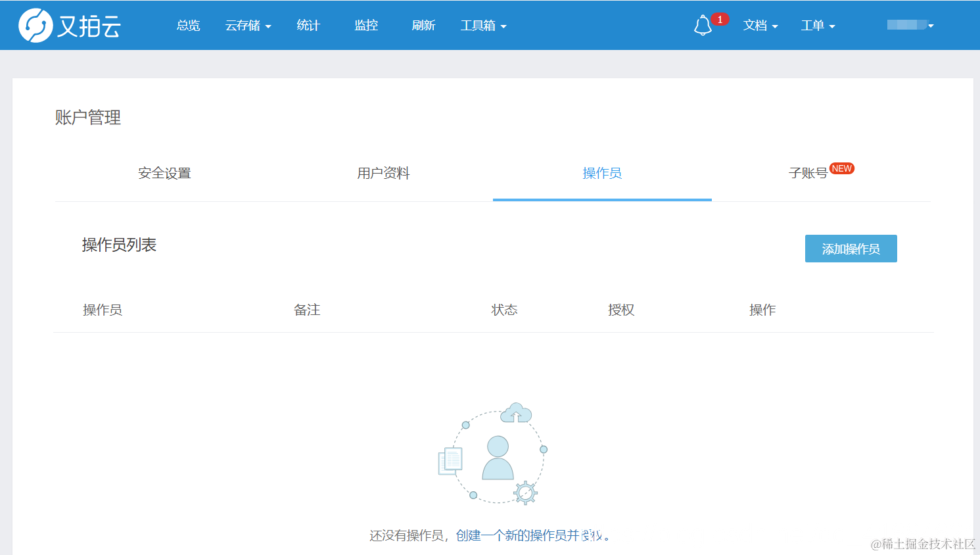980x555 pixels.
Task: Open the 用户资料 tab
Action: pyautogui.click(x=383, y=173)
